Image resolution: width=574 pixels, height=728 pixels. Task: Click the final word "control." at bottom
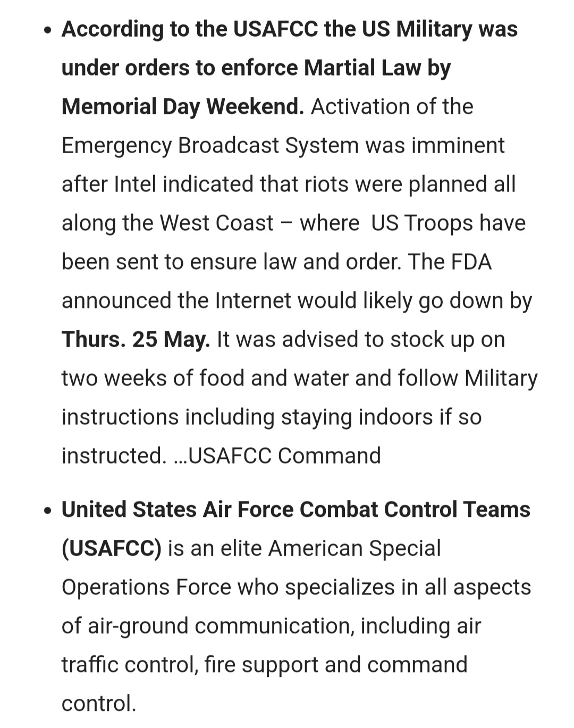point(99,704)
